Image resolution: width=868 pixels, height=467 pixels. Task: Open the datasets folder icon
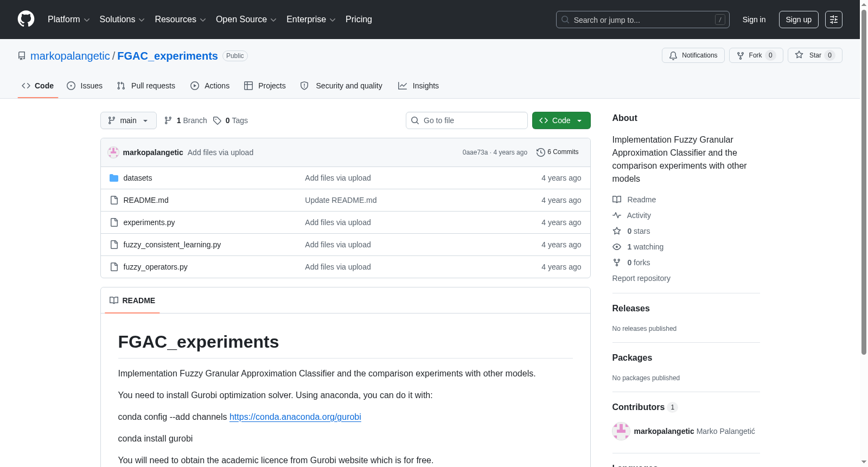point(114,178)
